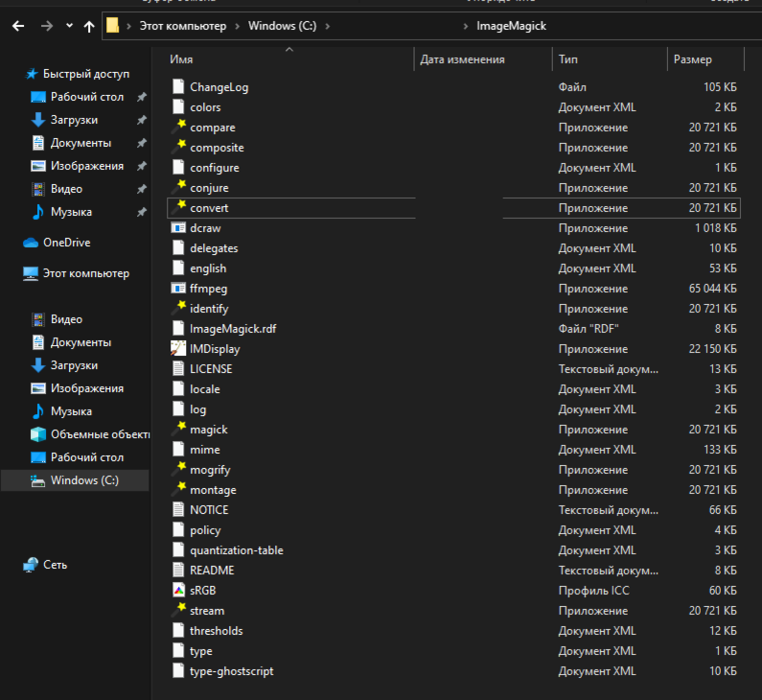Screen dimensions: 762x700
Task: Select the 'english' XML file name
Action: click(x=208, y=268)
